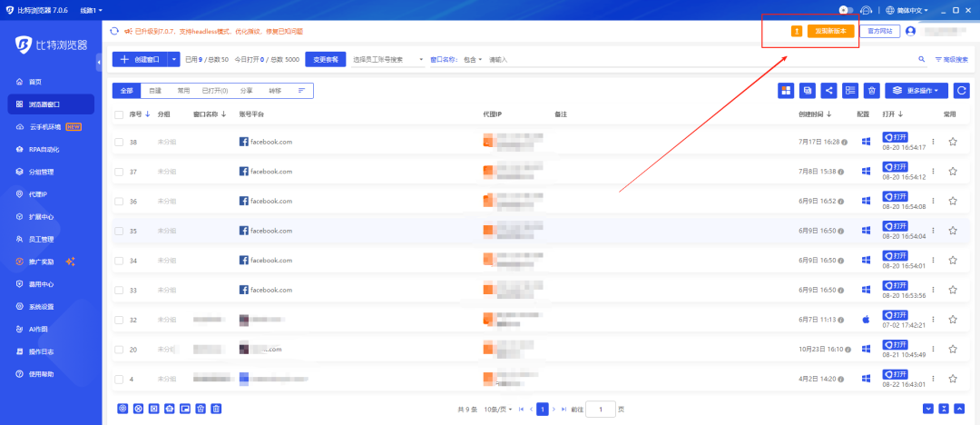Screen dimensions: 980x425
Task: Check the checkbox for row 32
Action: pos(119,320)
